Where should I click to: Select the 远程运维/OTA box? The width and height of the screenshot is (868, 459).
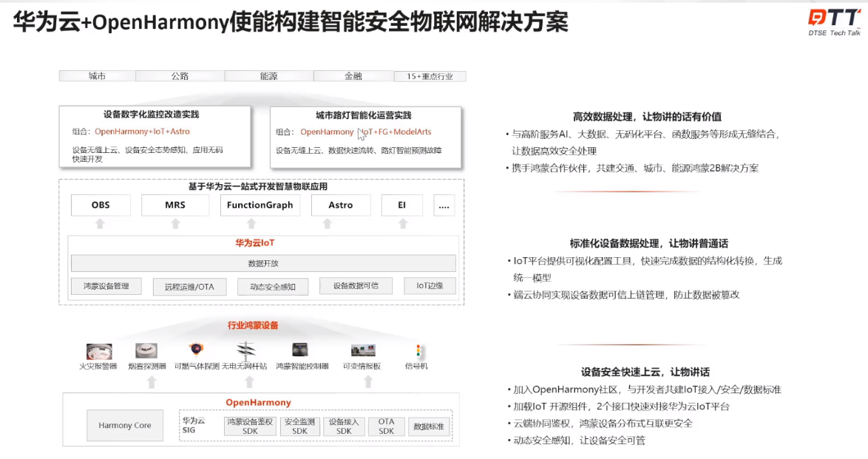click(189, 287)
